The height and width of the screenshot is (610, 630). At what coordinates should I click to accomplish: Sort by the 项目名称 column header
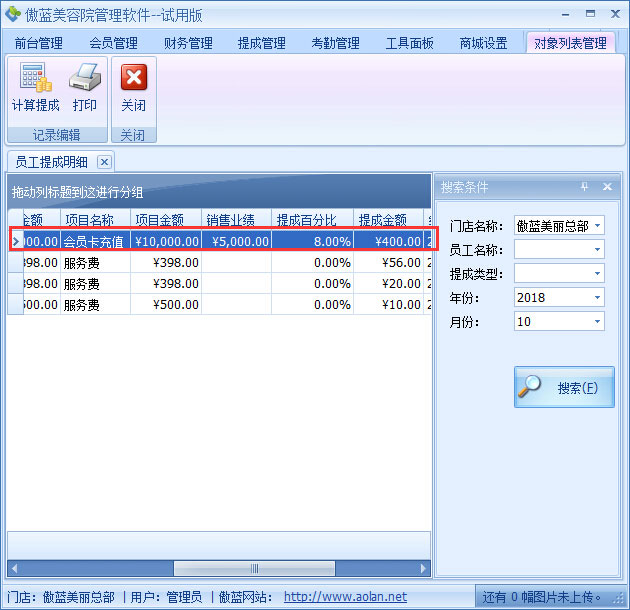(x=95, y=219)
